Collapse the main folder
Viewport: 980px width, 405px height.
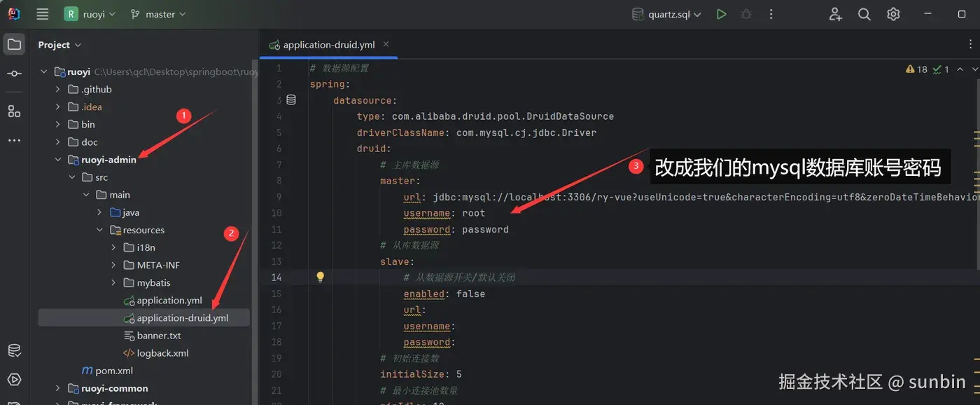click(x=86, y=195)
